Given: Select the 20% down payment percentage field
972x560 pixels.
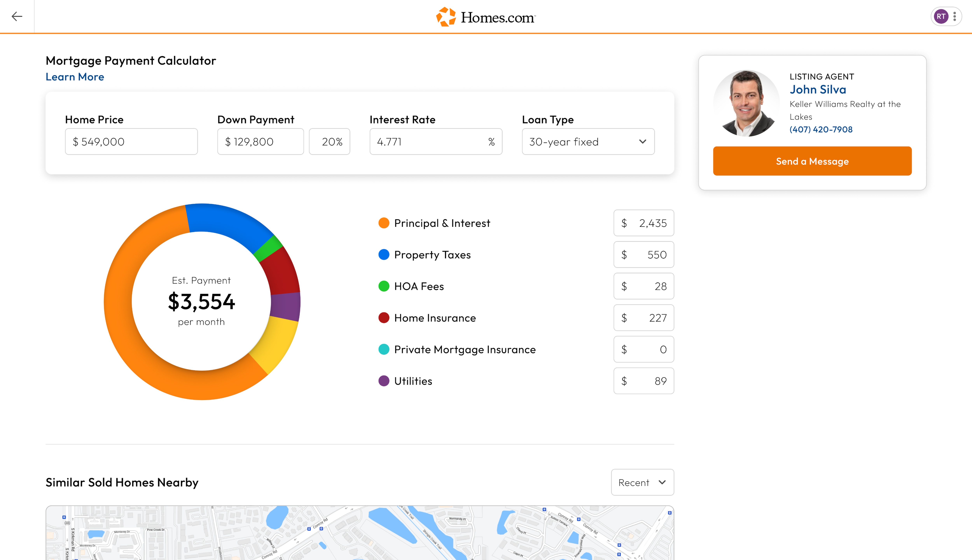Looking at the screenshot, I should pos(330,142).
